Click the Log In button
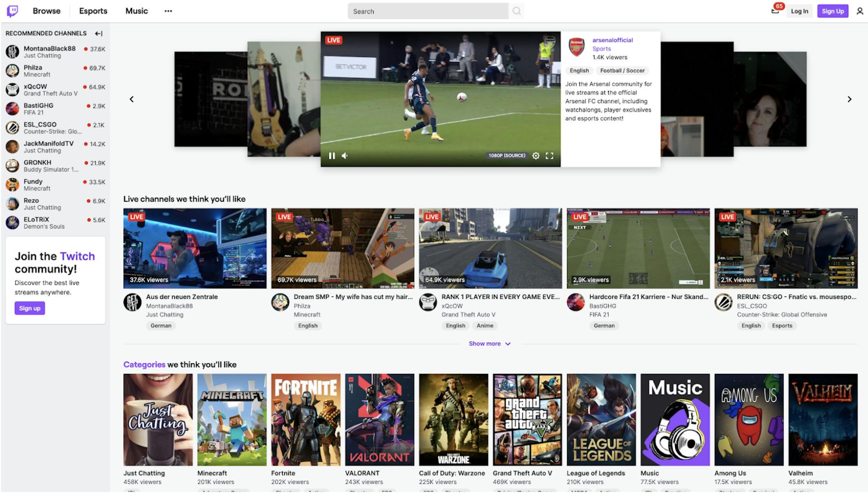The height and width of the screenshot is (493, 868). [799, 11]
